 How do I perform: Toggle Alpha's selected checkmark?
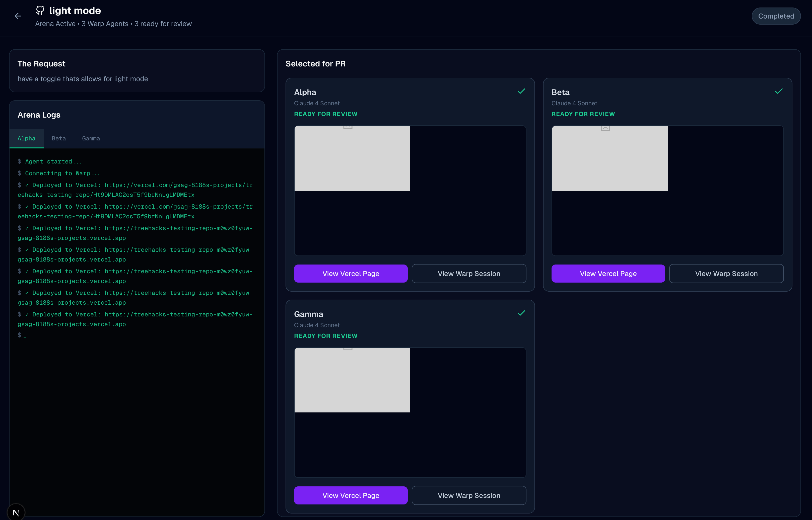(x=521, y=91)
